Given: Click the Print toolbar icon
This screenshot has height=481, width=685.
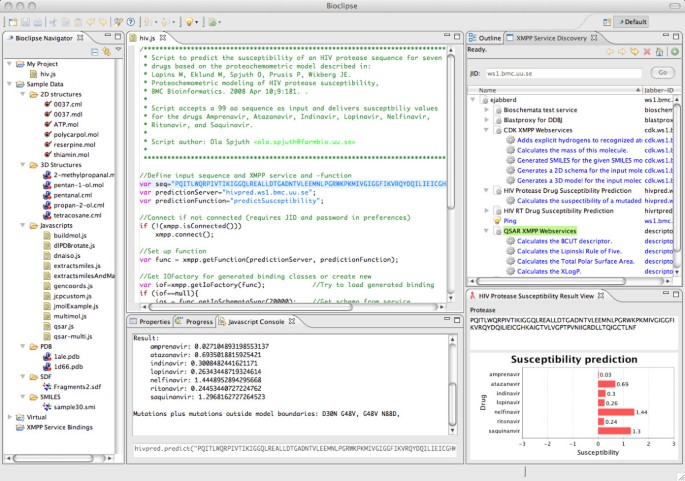Looking at the screenshot, I should click(38, 22).
